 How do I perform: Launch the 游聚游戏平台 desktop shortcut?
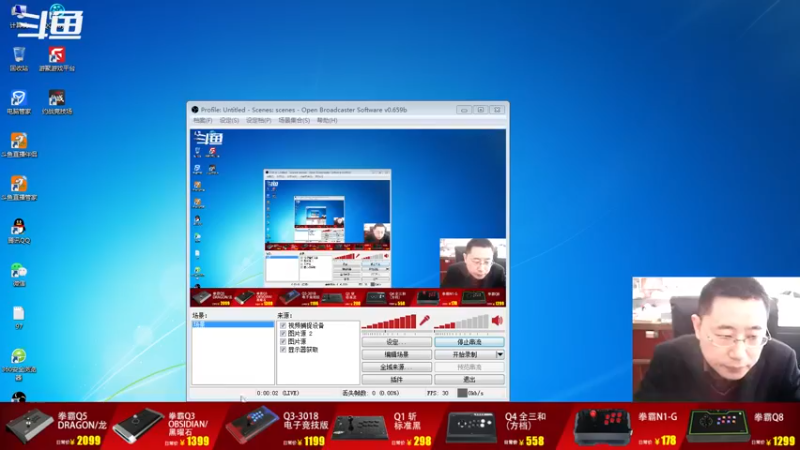click(x=57, y=59)
